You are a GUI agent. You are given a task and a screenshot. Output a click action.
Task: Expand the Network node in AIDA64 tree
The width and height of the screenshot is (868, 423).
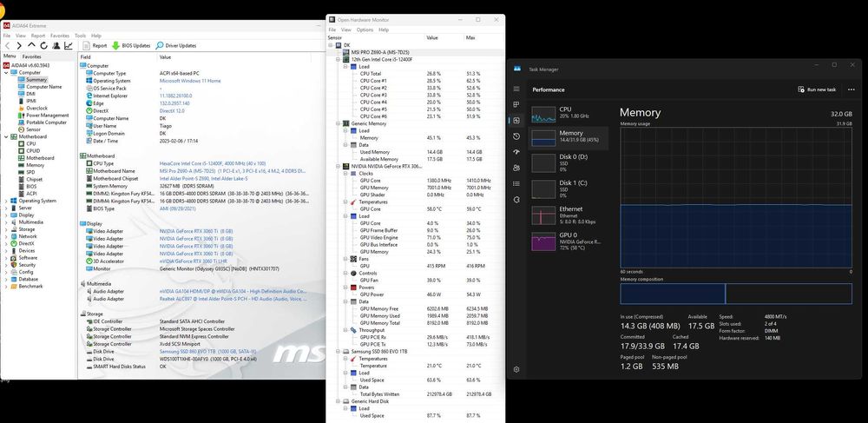point(7,236)
